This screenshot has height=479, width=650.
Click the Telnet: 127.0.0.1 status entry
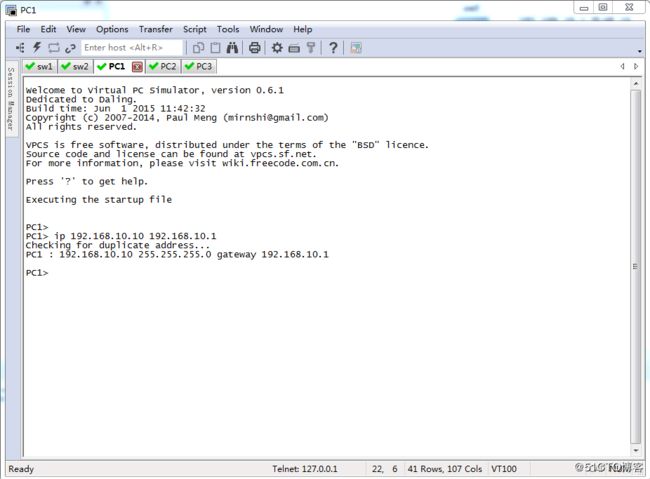(x=305, y=469)
